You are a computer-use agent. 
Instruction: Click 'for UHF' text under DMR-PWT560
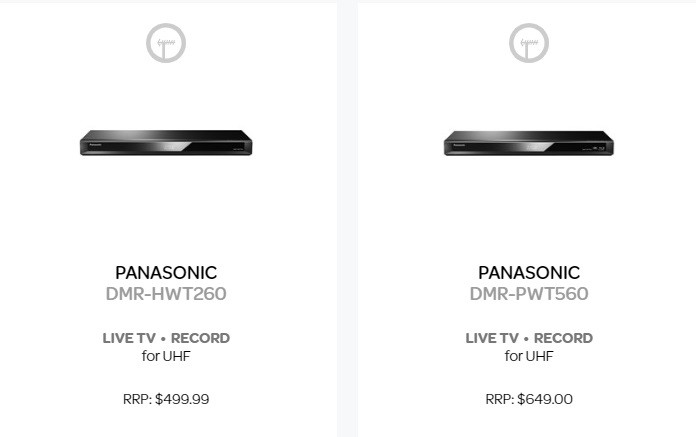[529, 356]
